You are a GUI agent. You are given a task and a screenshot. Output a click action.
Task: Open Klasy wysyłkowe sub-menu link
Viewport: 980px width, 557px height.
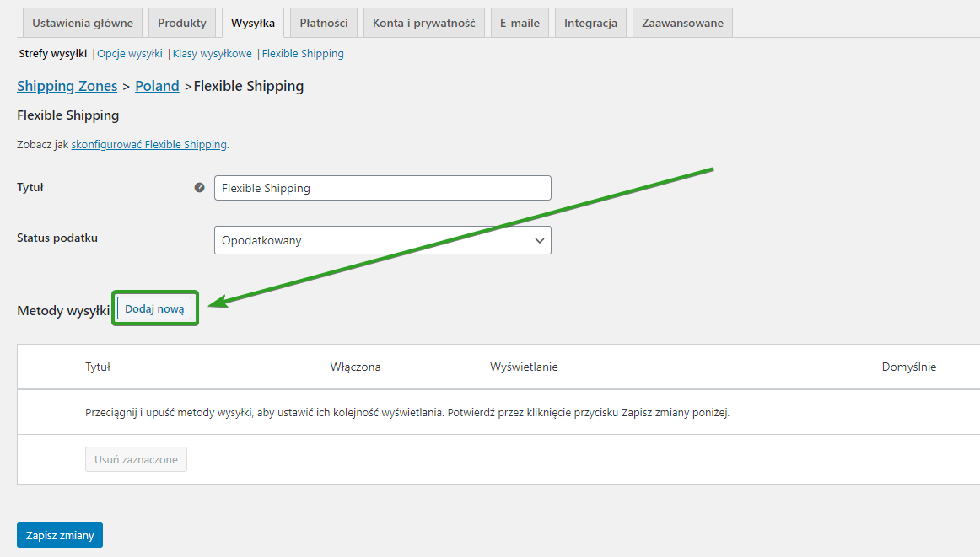pyautogui.click(x=212, y=54)
